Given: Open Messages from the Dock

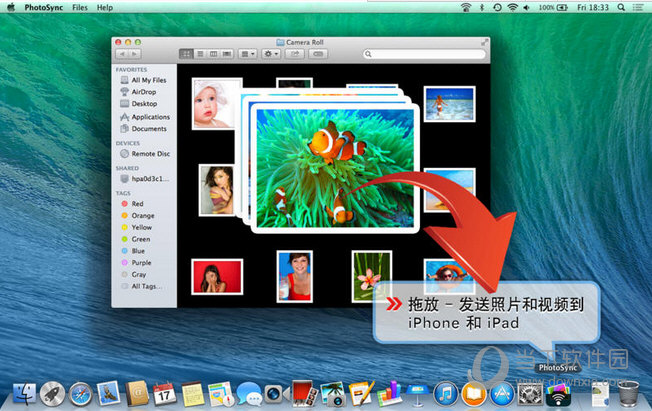Looking at the screenshot, I should click(249, 394).
